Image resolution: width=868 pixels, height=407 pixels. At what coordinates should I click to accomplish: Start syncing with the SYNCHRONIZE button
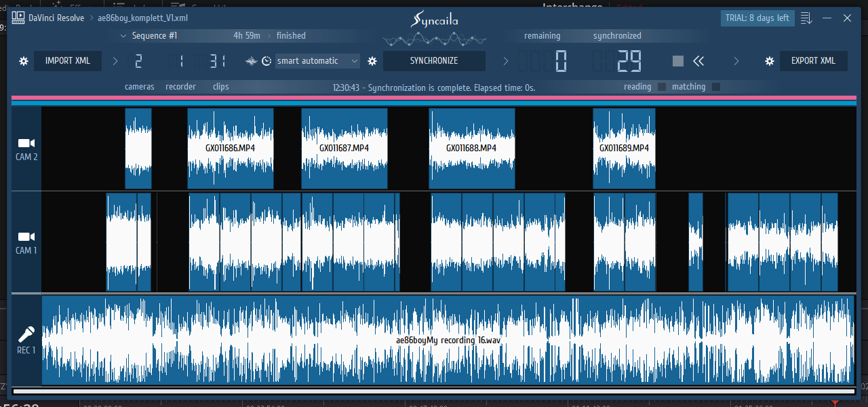point(434,61)
